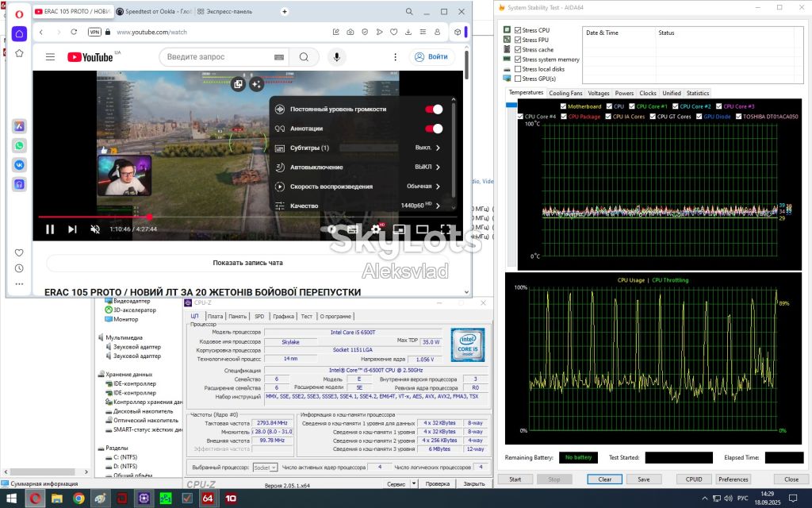Pause the YouTube video
This screenshot has width=812, height=508.
click(50, 229)
